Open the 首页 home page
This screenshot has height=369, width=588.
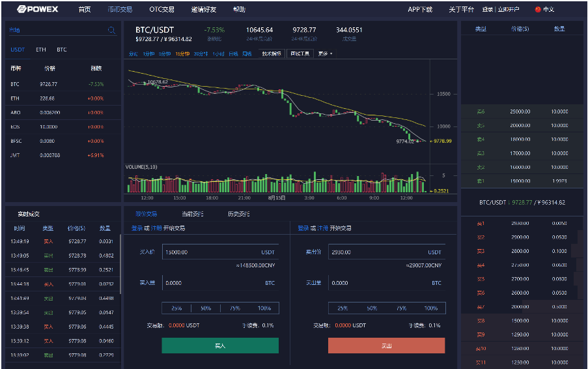click(85, 9)
